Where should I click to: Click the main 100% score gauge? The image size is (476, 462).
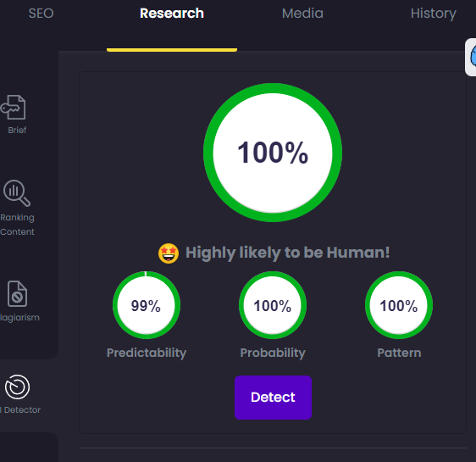273,153
